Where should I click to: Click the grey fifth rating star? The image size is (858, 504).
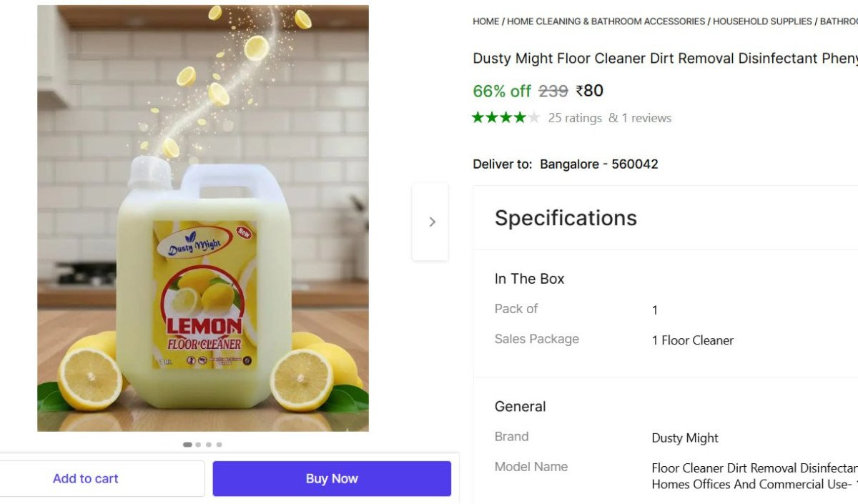(x=534, y=117)
